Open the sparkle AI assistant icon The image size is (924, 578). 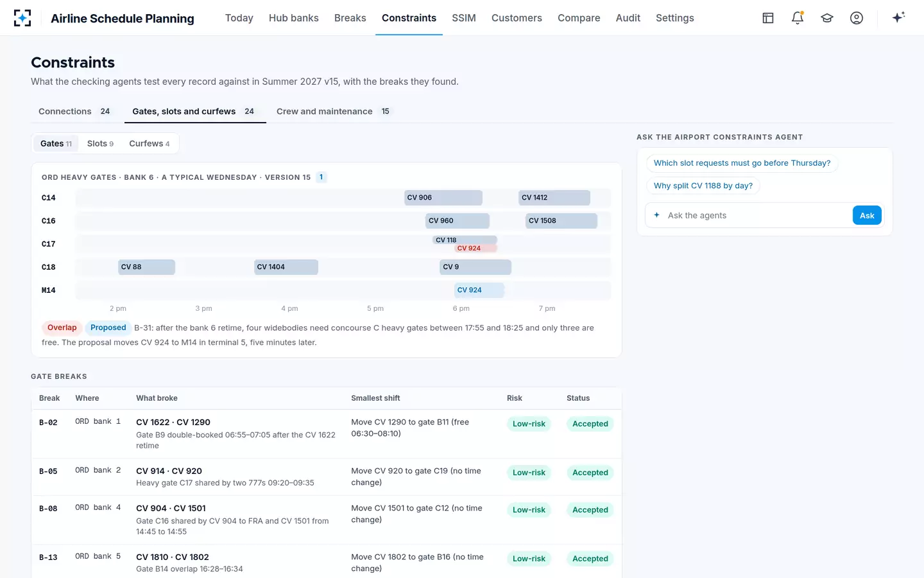(898, 17)
